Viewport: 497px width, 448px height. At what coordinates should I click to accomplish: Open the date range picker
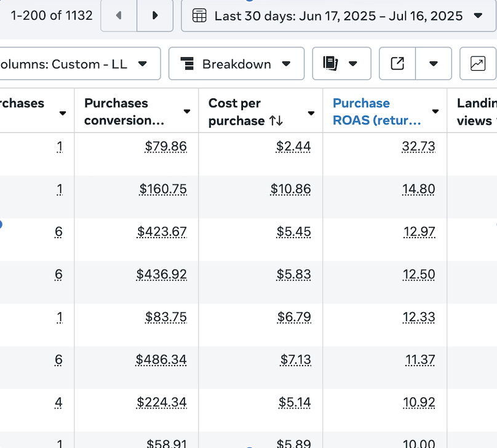338,15
